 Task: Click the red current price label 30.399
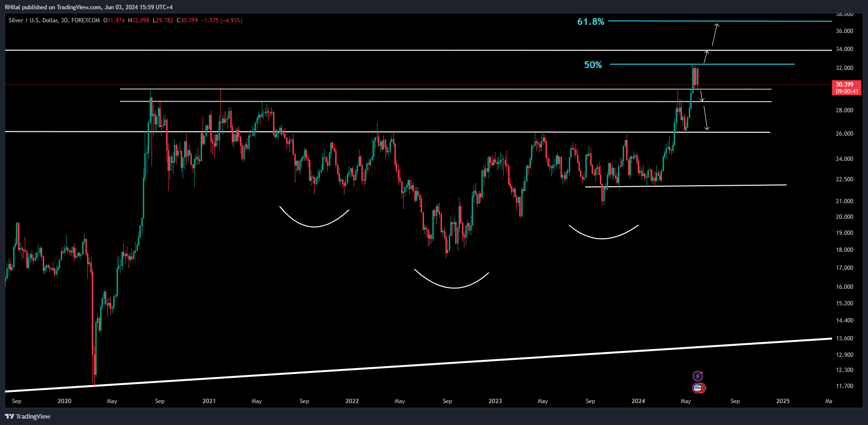coord(845,85)
